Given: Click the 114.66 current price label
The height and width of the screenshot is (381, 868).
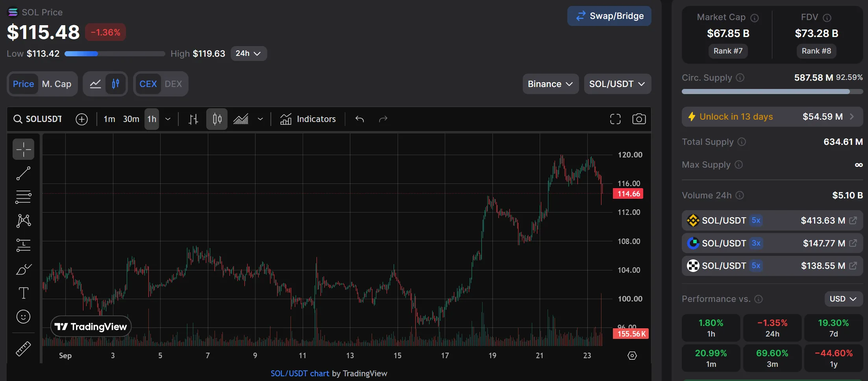Looking at the screenshot, I should point(628,194).
